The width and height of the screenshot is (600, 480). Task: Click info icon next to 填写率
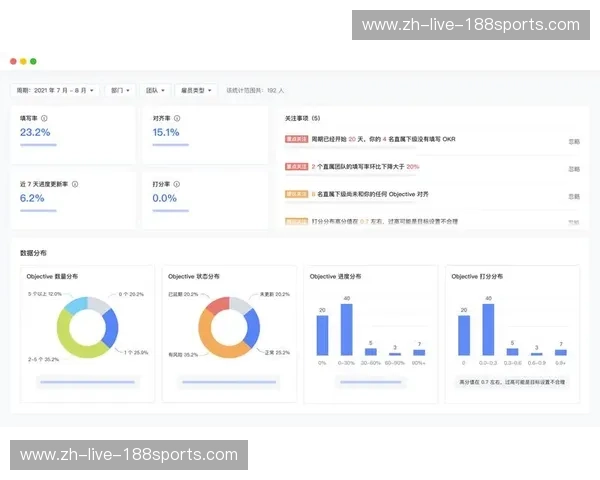pyautogui.click(x=44, y=118)
